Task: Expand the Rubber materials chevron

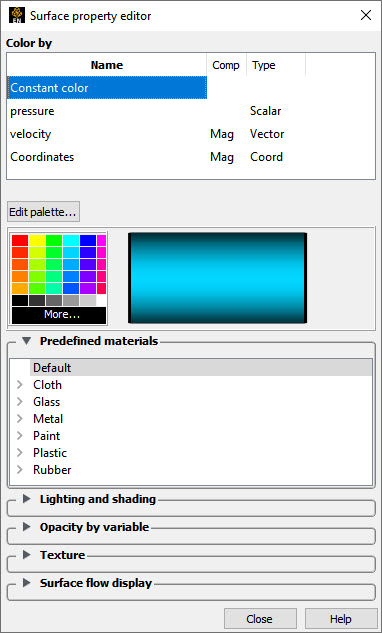Action: 20,470
